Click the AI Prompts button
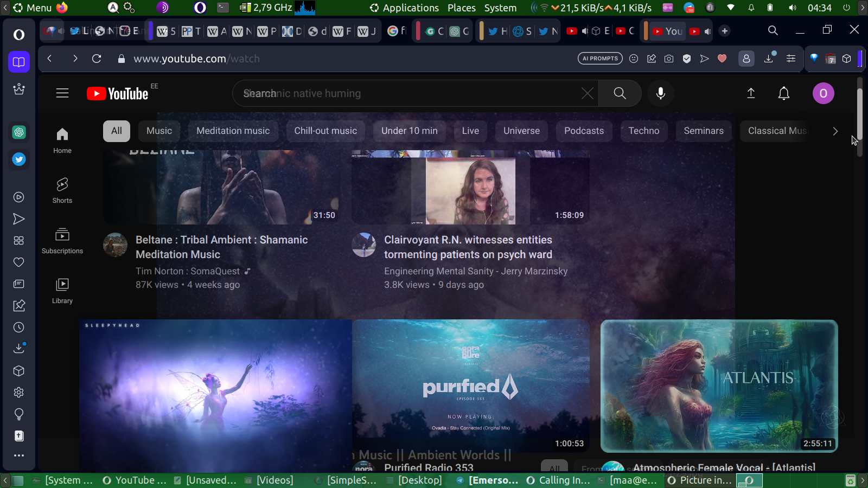The image size is (868, 488). click(601, 59)
